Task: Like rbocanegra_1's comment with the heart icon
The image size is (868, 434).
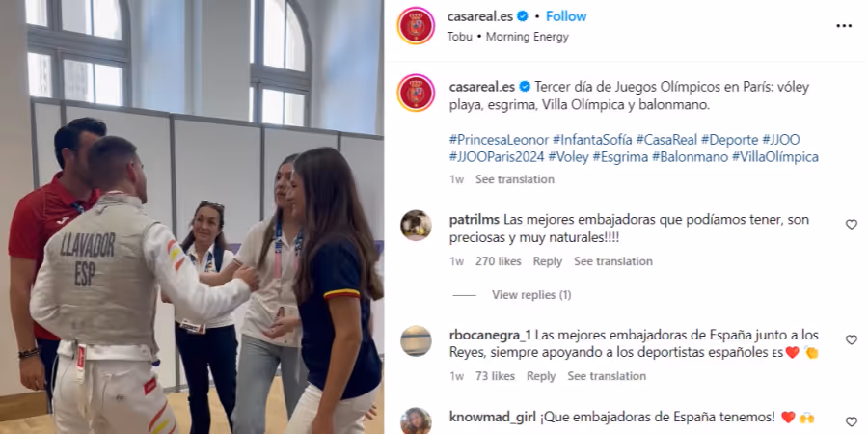Action: [x=851, y=339]
